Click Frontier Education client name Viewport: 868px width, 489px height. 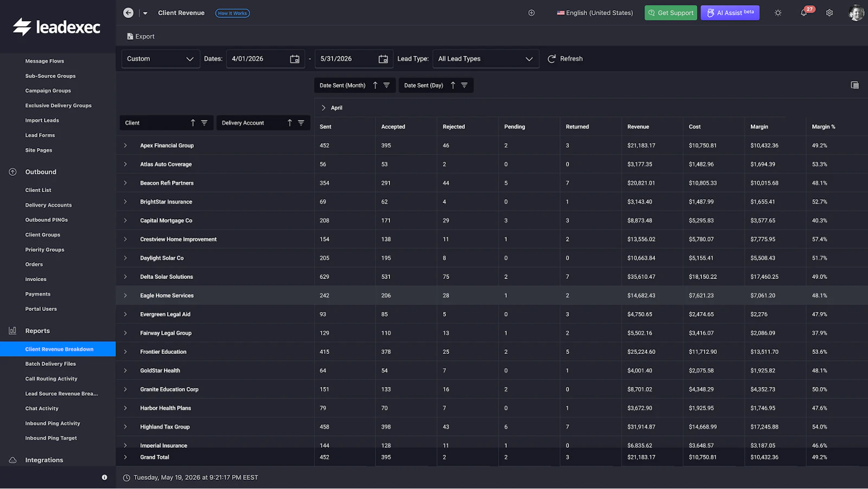tap(163, 352)
